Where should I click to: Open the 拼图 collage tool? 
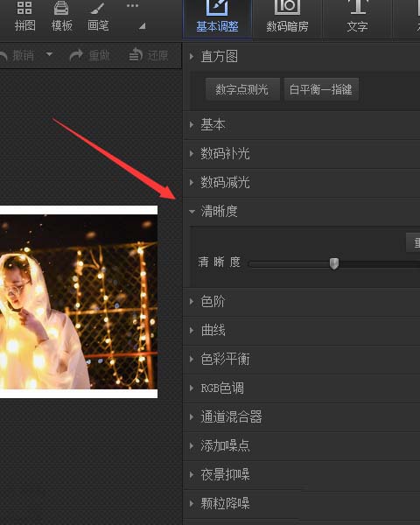tap(24, 16)
